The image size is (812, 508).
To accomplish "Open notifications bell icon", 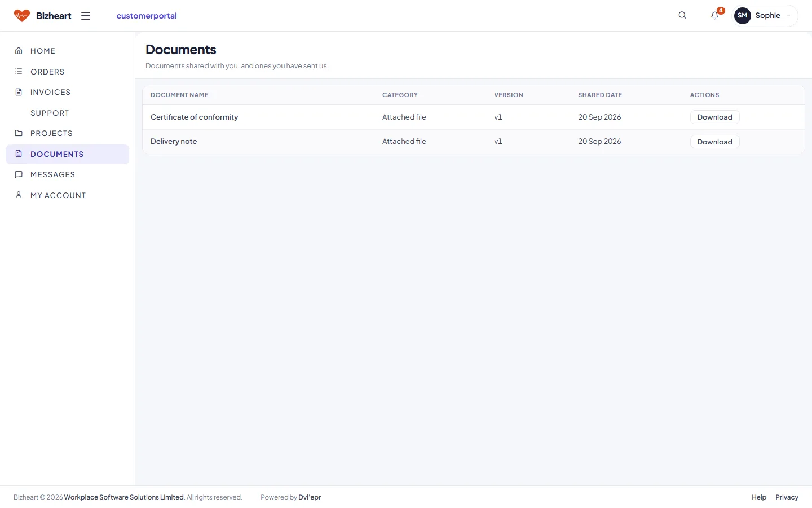I will [714, 15].
